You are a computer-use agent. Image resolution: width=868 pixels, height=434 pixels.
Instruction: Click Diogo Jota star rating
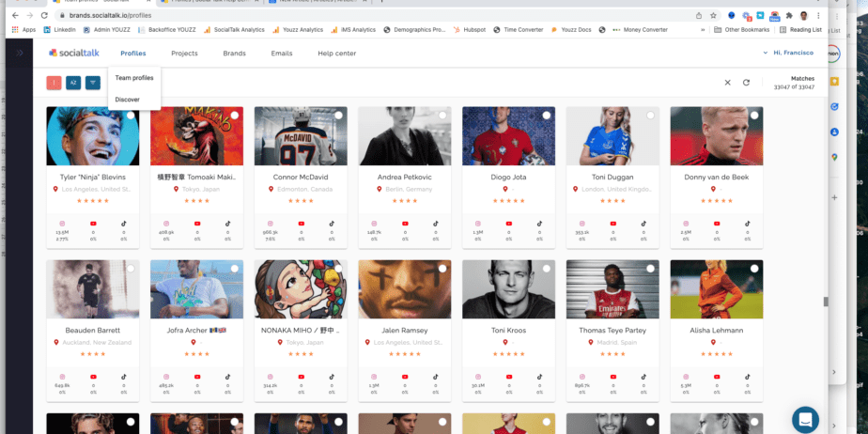509,200
